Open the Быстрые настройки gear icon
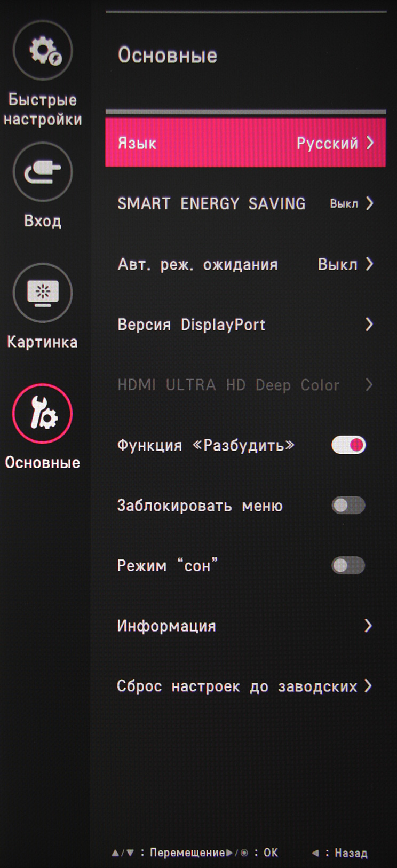 click(x=43, y=51)
